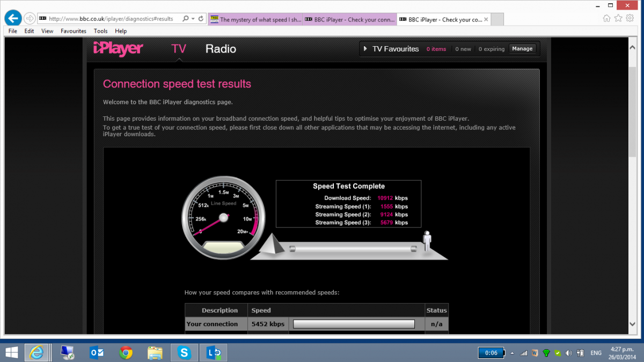Click the Favourites star icon
The image size is (644, 362).
click(x=618, y=18)
